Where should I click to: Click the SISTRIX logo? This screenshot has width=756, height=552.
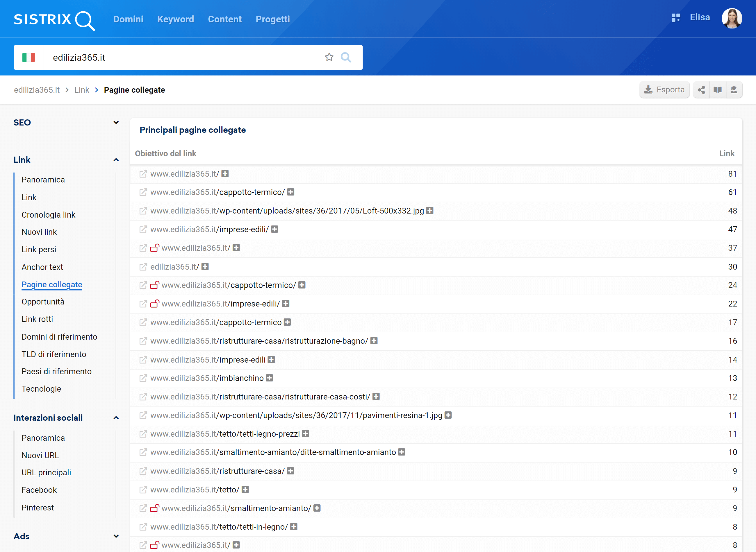tap(54, 20)
